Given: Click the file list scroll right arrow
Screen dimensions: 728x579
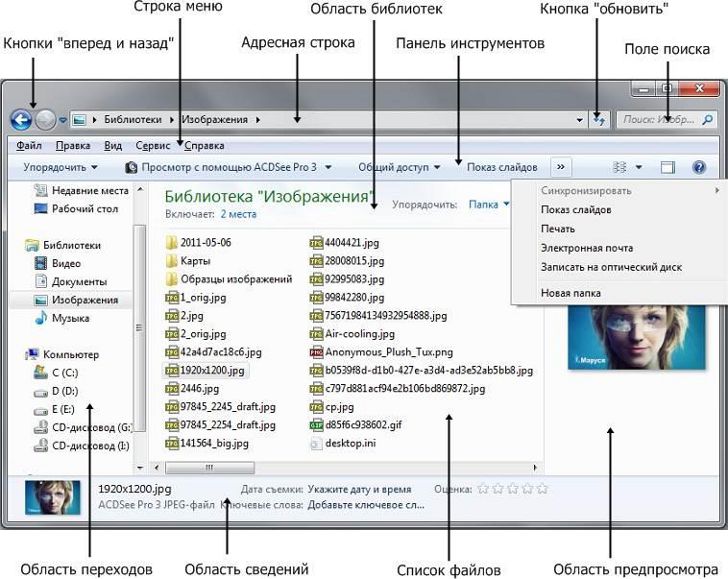Looking at the screenshot, I should click(536, 468).
